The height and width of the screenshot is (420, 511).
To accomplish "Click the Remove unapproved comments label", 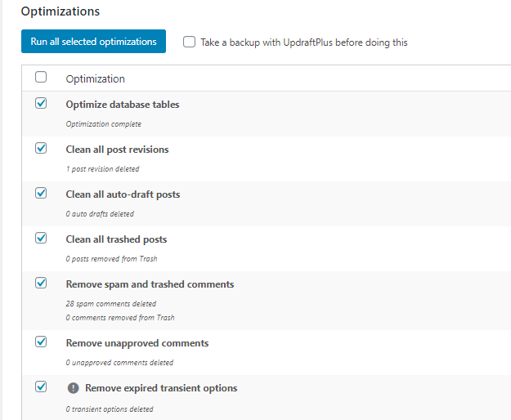I will [x=137, y=343].
